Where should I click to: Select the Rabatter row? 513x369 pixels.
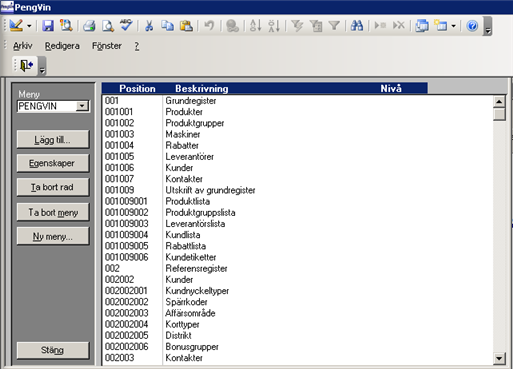(297, 145)
